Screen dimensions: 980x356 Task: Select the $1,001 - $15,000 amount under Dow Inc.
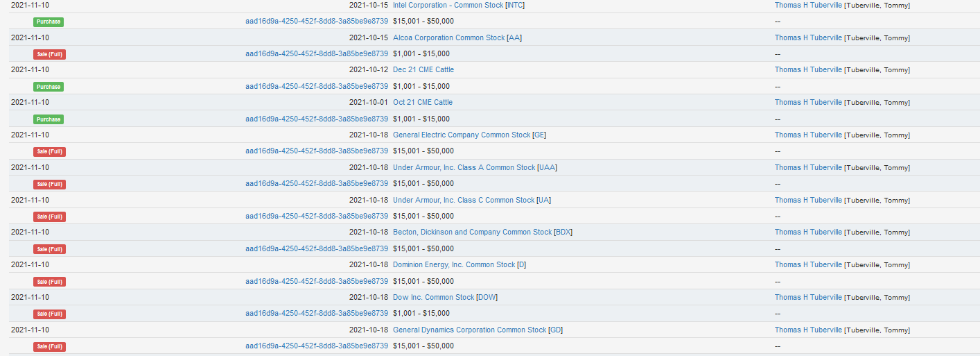[x=421, y=313]
